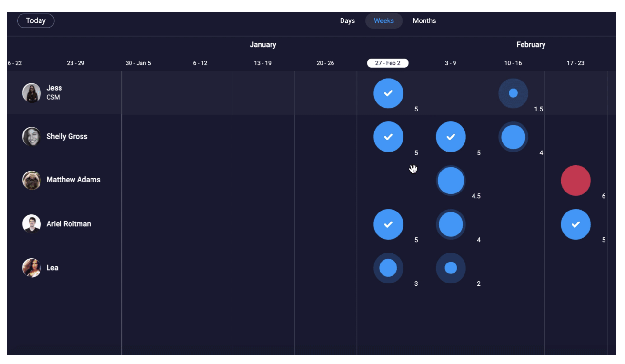Open Jess's completed workload bubble for 27 - Feb 2

388,93
